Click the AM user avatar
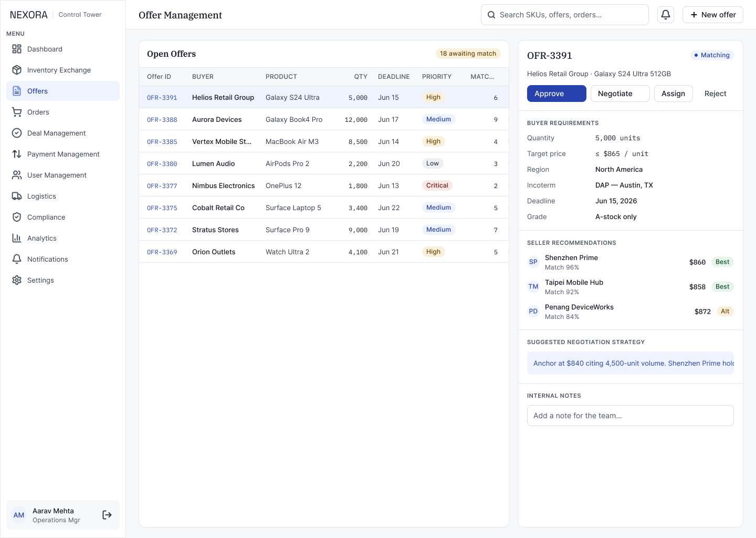The image size is (756, 538). coord(19,515)
